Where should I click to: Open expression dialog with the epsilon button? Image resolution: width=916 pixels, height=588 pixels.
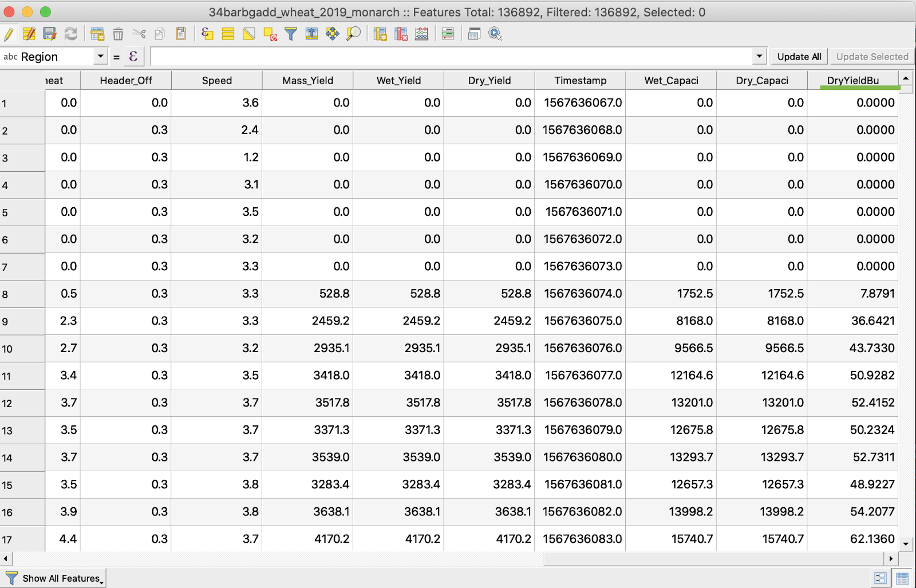click(133, 57)
